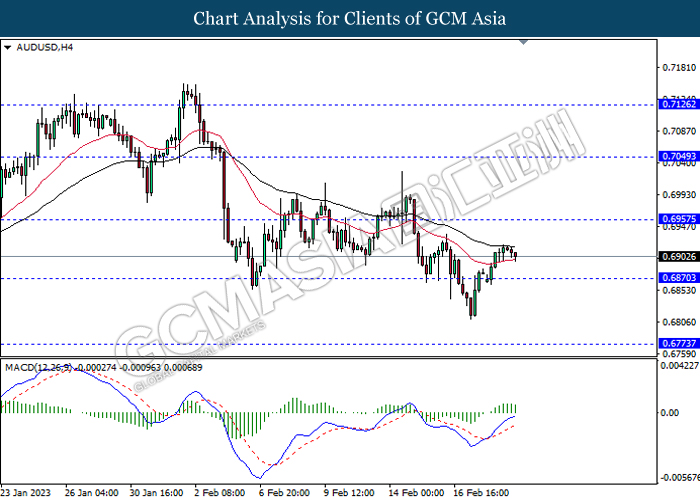Click the 0.68530 price axis value
The image size is (700, 500).
(x=679, y=290)
